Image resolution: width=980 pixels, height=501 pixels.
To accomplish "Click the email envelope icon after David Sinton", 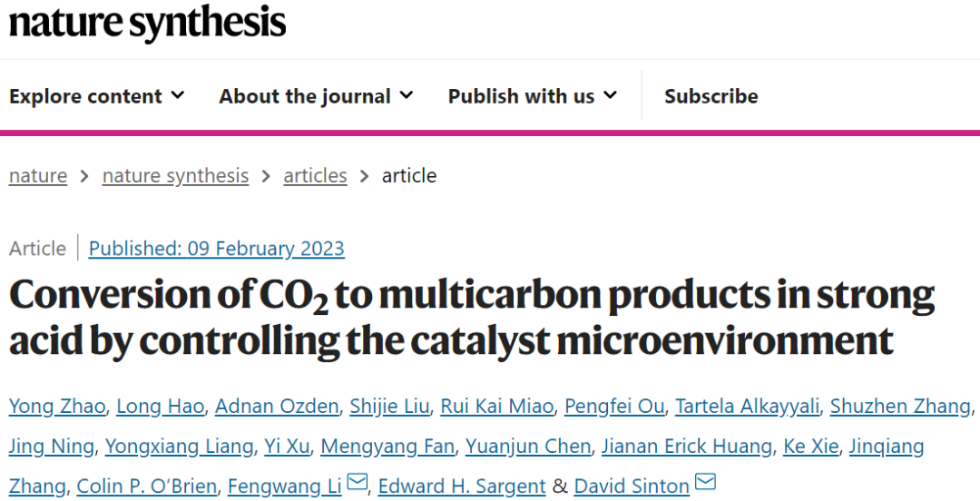I will click(705, 482).
